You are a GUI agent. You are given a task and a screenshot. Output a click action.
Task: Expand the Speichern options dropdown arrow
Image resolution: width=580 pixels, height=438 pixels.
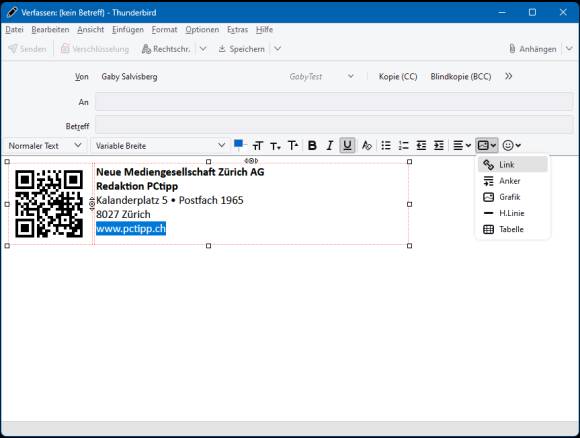tap(278, 49)
